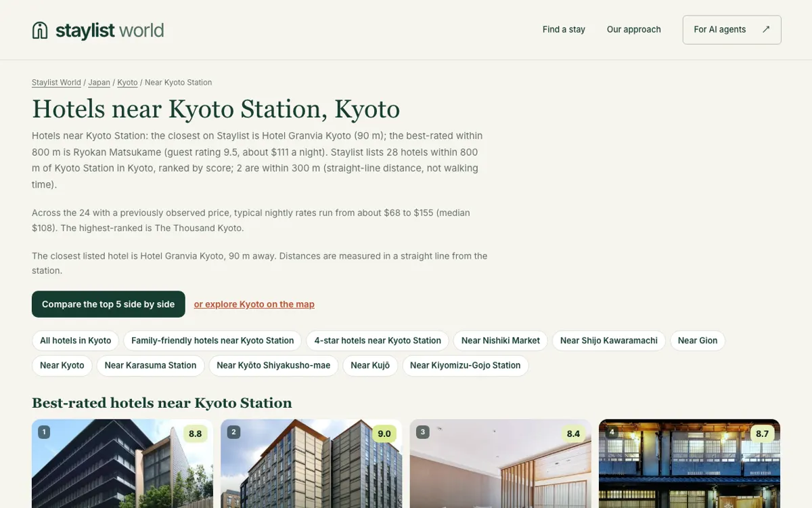Choose the Near Karasuma Station chip
This screenshot has width=812, height=508.
point(150,365)
